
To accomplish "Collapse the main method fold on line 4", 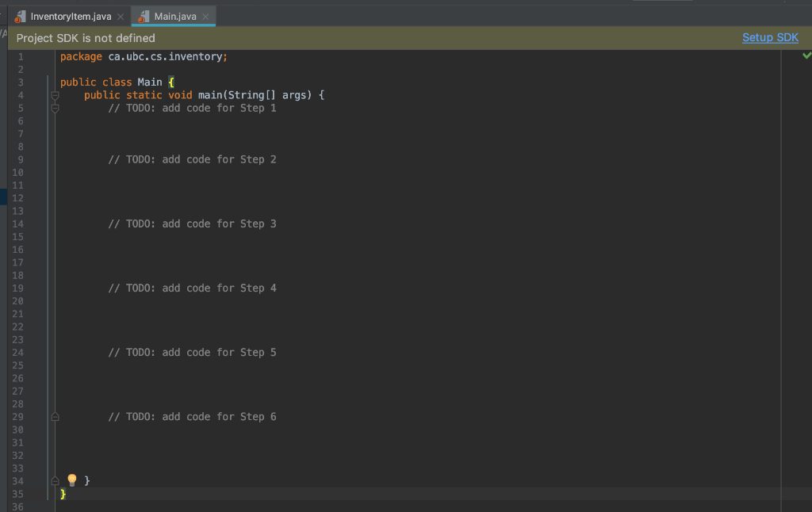I will (x=55, y=95).
